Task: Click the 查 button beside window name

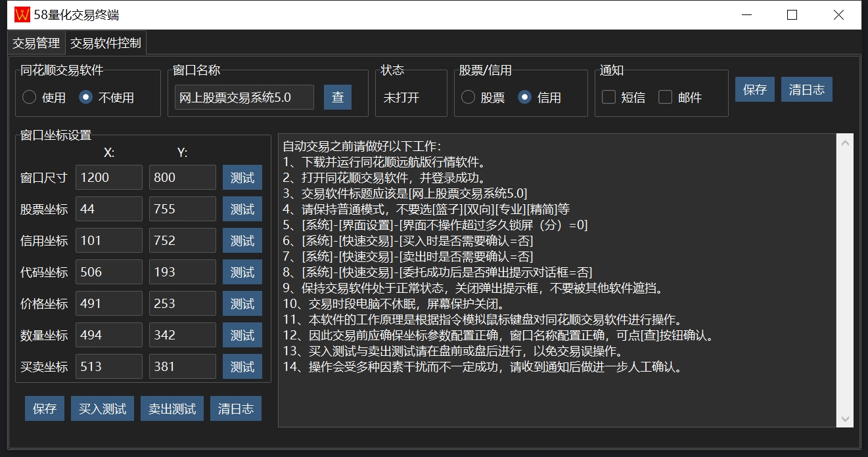Action: [x=338, y=97]
